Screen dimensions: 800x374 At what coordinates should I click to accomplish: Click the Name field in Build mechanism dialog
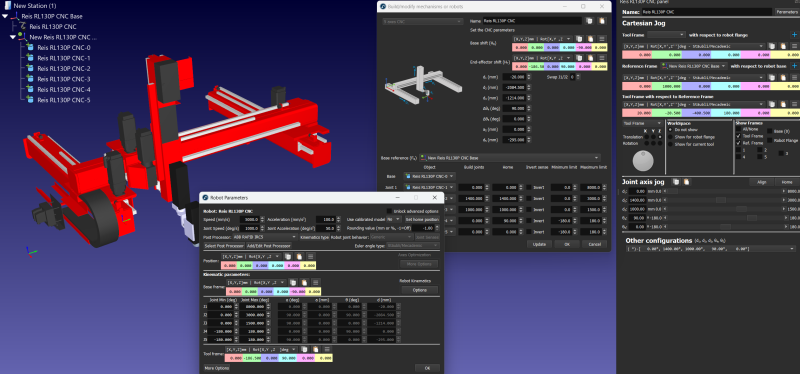click(532, 21)
